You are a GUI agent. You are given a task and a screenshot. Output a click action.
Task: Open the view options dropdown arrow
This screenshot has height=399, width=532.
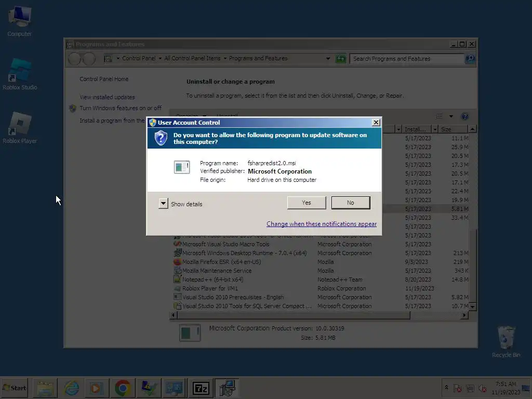point(451,116)
